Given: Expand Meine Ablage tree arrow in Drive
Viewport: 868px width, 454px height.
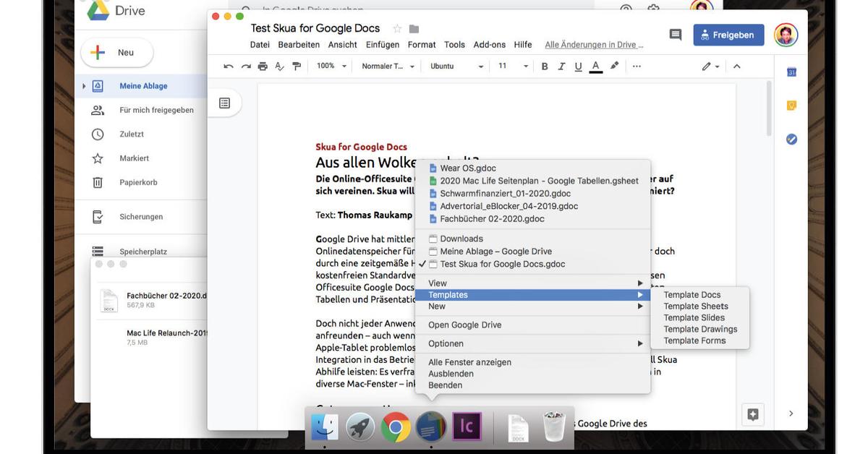Looking at the screenshot, I should 84,86.
